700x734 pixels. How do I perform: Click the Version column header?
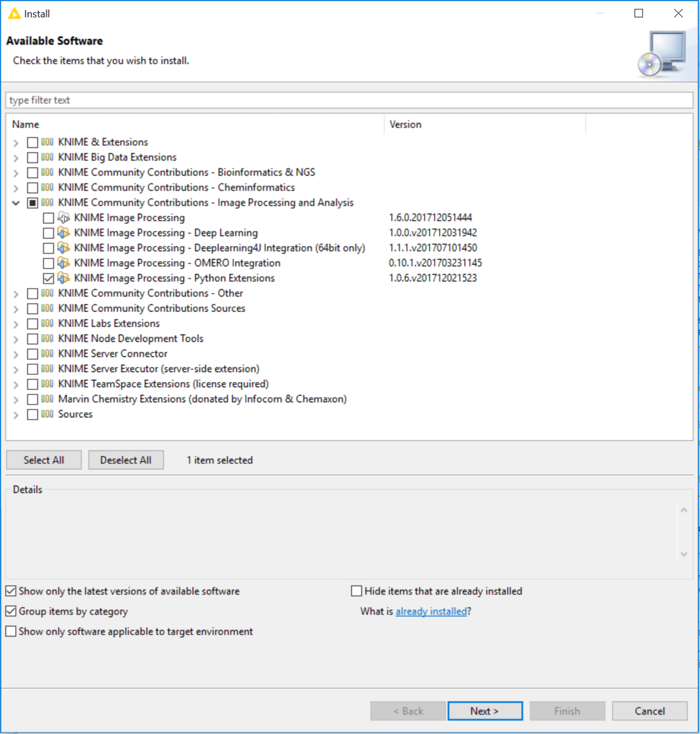[485, 124]
